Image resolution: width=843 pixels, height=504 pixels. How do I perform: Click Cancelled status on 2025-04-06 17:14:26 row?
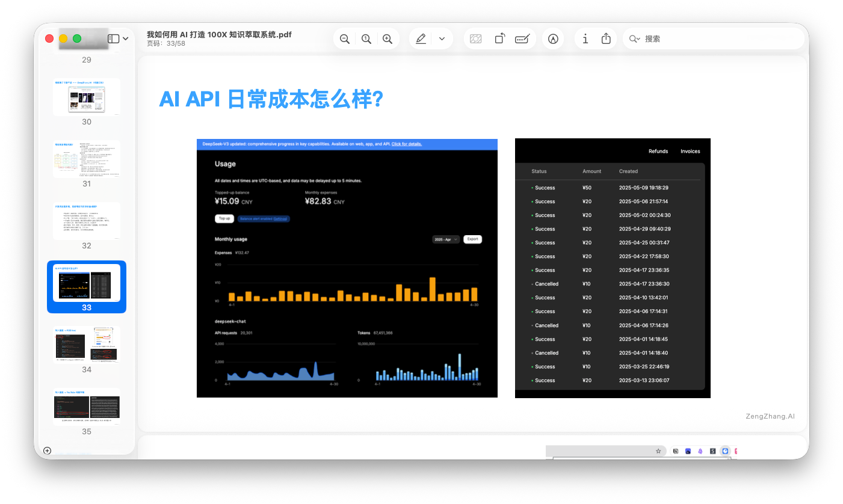coord(546,325)
